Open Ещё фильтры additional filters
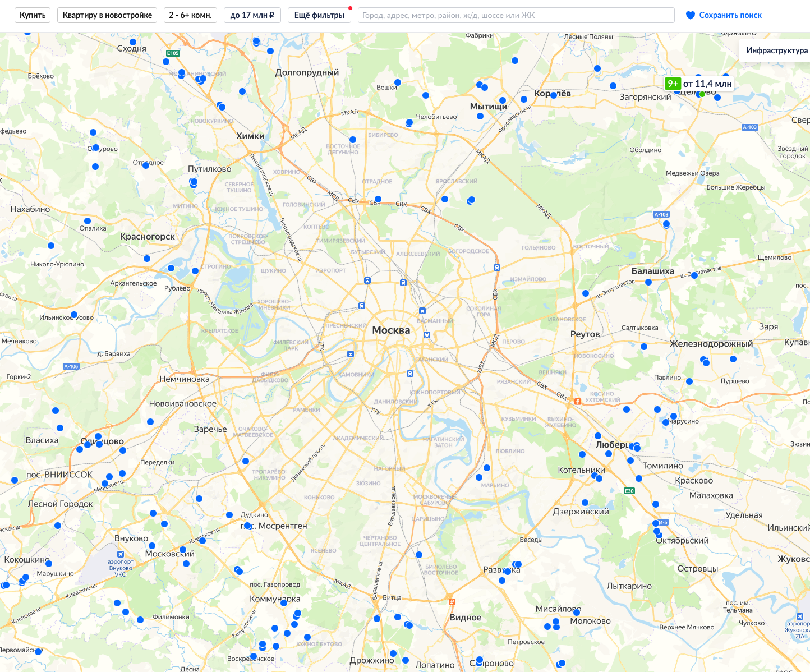This screenshot has width=810, height=672. [x=319, y=15]
